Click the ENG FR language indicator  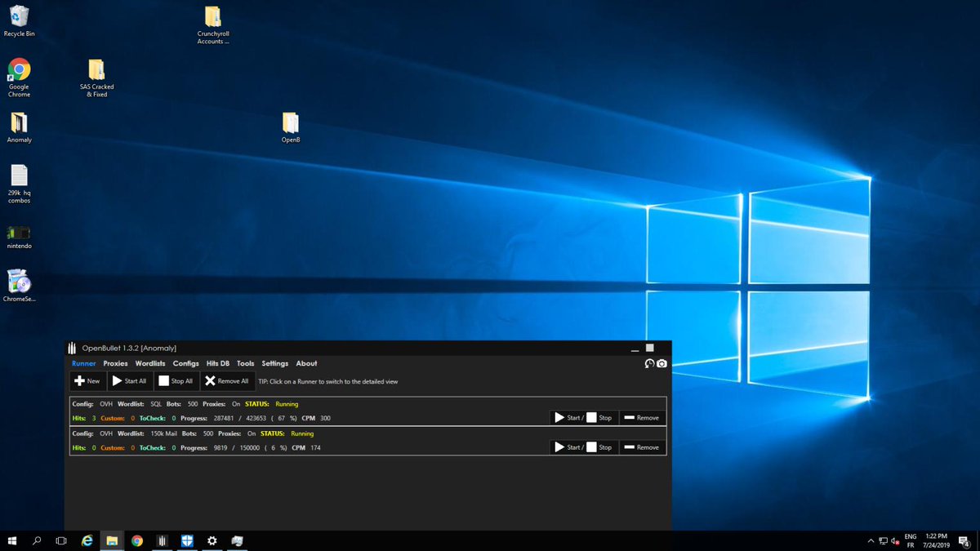[911, 540]
